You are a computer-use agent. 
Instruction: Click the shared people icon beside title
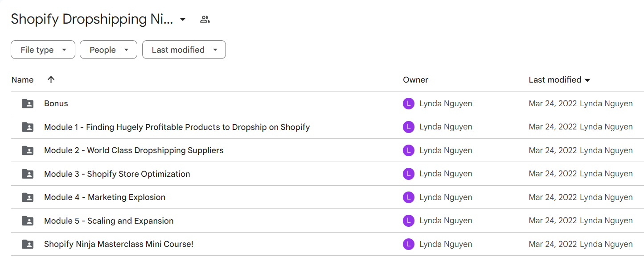(205, 19)
